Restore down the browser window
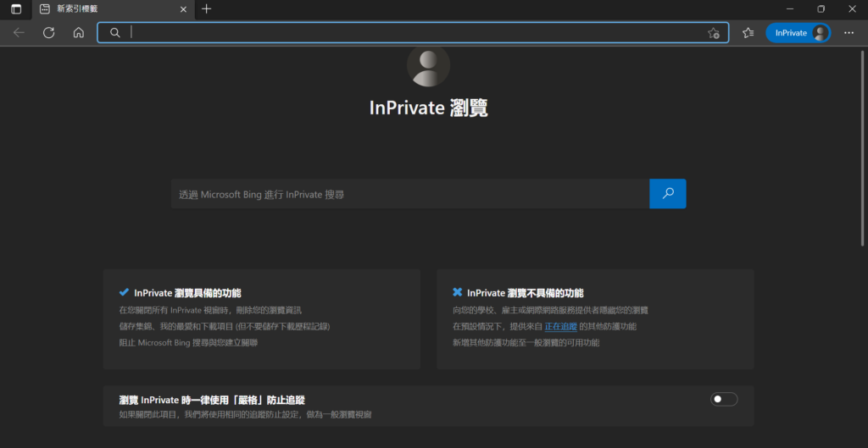Screen dimensions: 868x448 [x=821, y=8]
